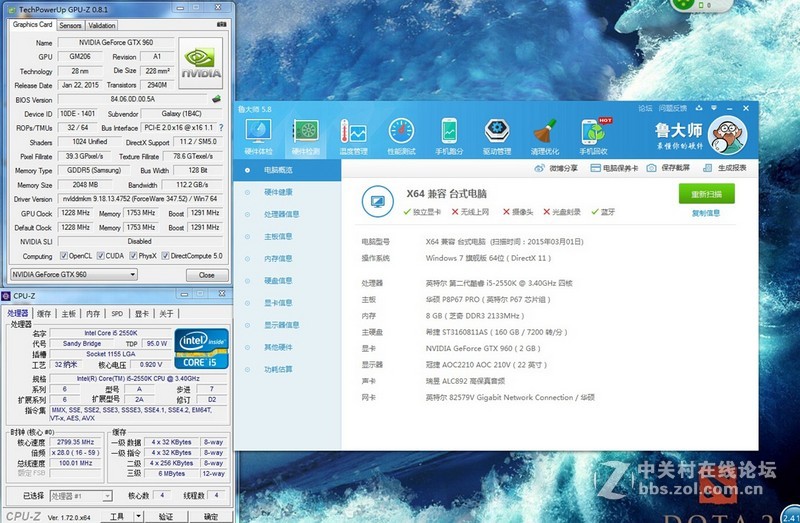Click the GPU-Z screenshot camera icon

pos(221,24)
